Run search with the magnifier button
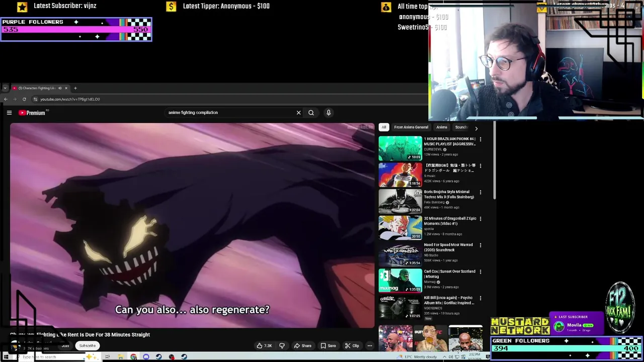 coord(311,113)
